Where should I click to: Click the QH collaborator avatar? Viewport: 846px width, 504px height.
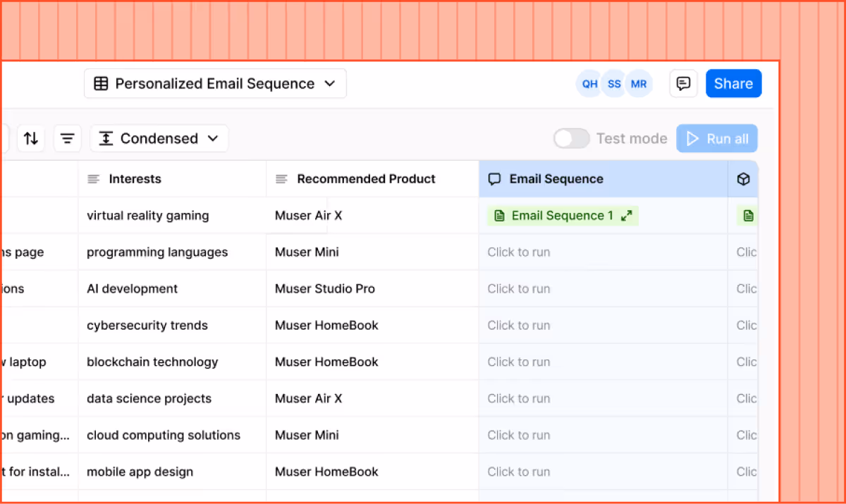589,83
